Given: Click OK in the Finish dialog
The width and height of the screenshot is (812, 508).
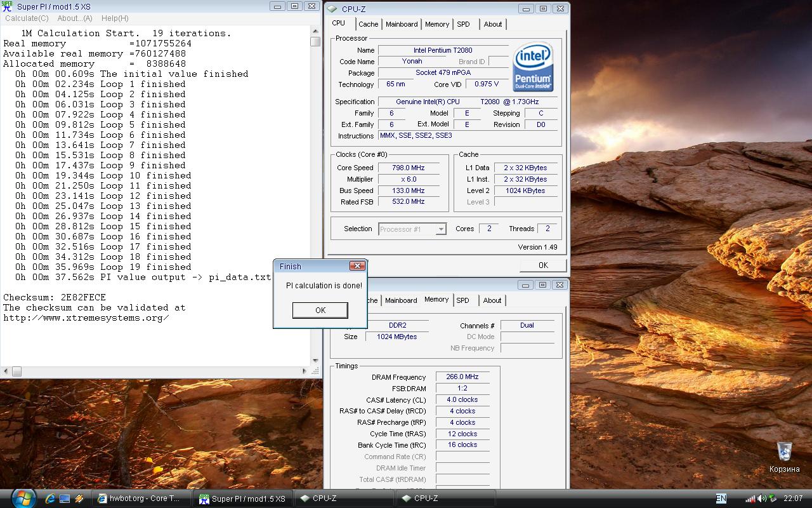Looking at the screenshot, I should (320, 310).
